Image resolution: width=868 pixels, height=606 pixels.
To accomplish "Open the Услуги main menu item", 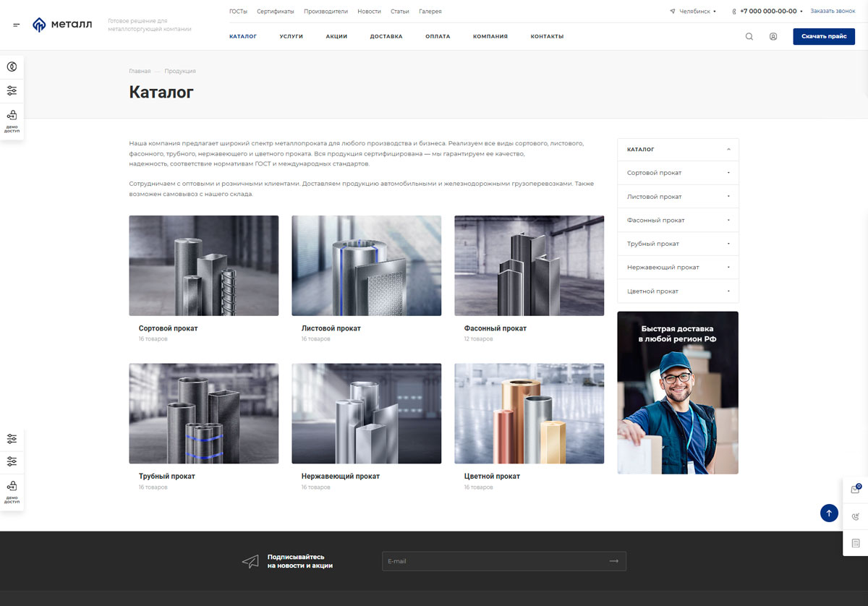I will [x=292, y=36].
